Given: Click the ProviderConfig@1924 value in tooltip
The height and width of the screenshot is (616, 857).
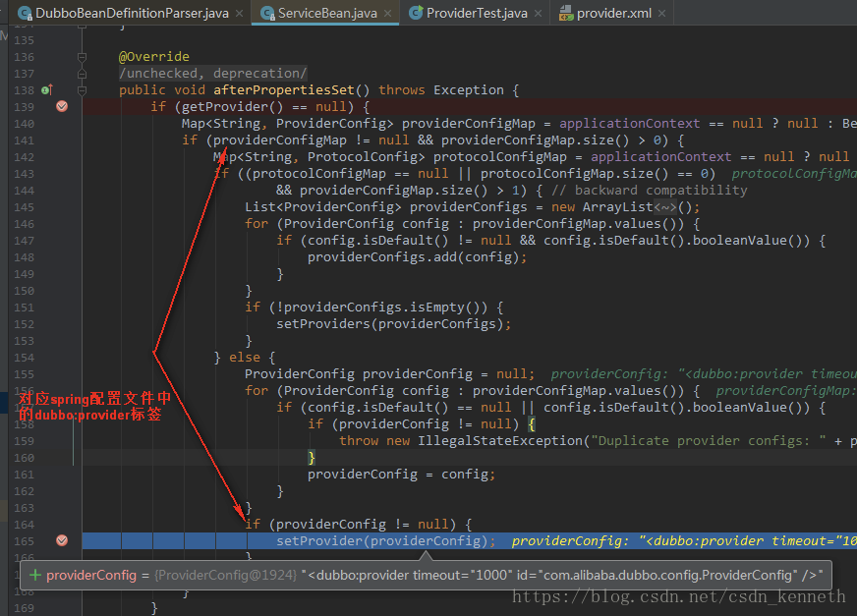Looking at the screenshot, I should [226, 575].
